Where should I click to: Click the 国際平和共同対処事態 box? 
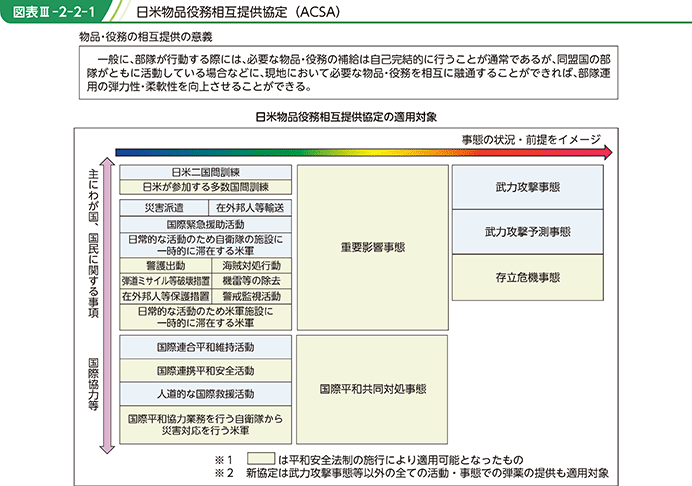pos(372,389)
